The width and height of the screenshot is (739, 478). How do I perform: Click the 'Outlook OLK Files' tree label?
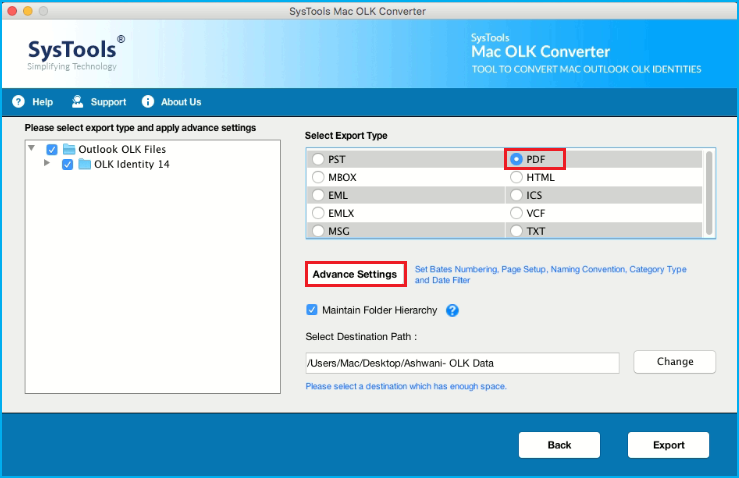pos(122,149)
